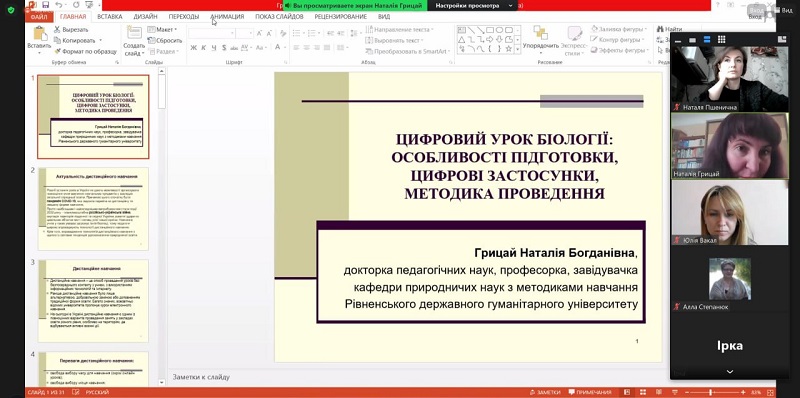The image size is (800, 398).
Task: Click numbered list icon
Action: point(312,33)
